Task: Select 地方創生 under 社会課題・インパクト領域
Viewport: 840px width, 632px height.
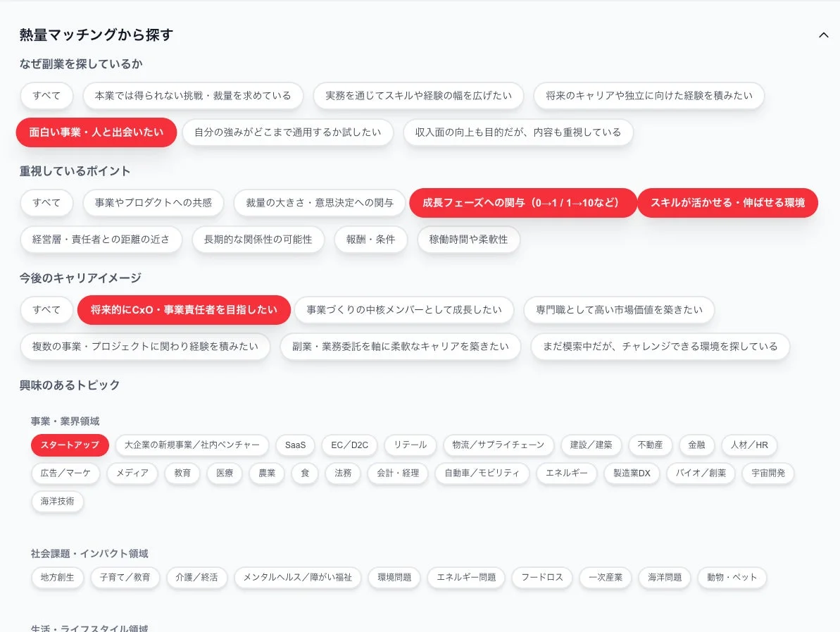Action: coord(57,577)
